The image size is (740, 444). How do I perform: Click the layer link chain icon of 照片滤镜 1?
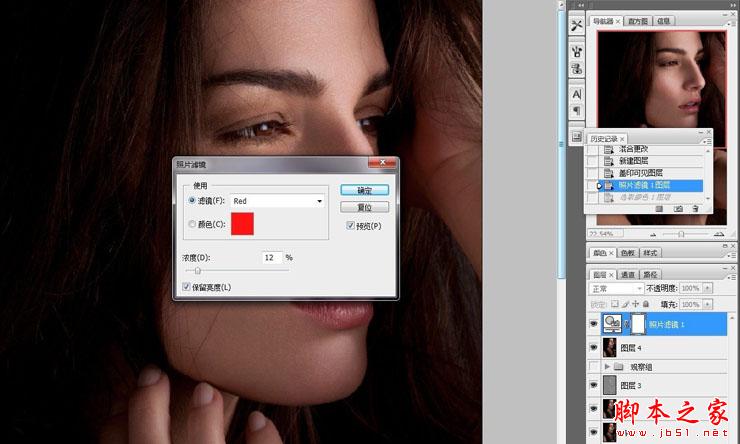click(x=627, y=324)
